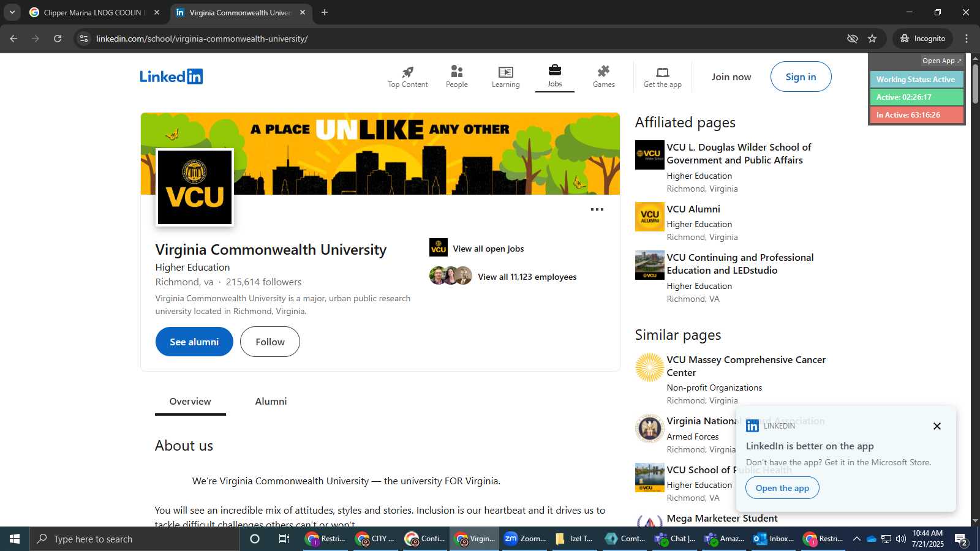
Task: Expand the tab search dropdown
Action: [x=12, y=12]
